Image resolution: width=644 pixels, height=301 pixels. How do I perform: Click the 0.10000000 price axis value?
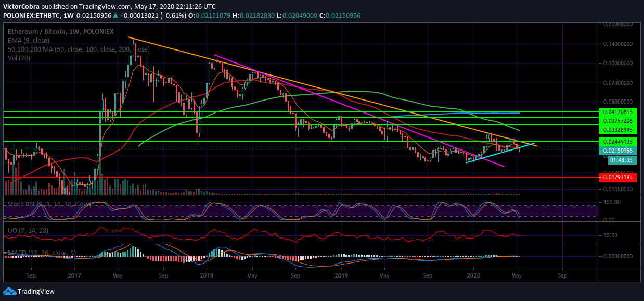pyautogui.click(x=618, y=63)
